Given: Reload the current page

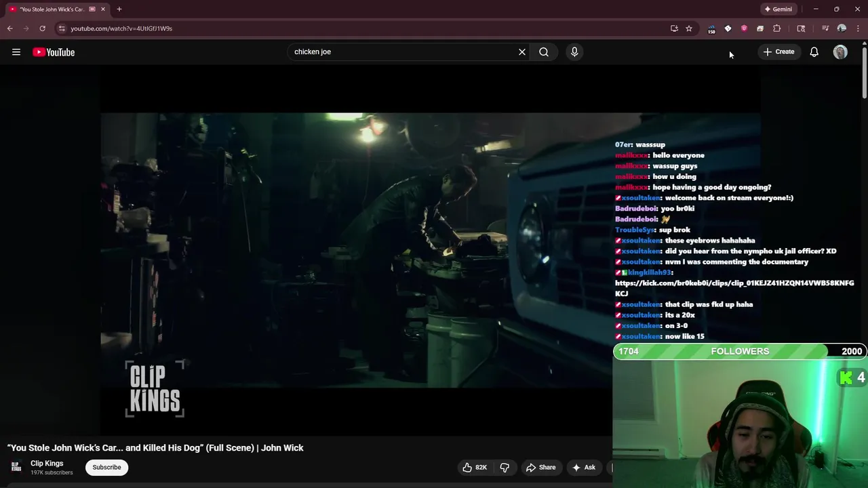Looking at the screenshot, I should point(42,28).
